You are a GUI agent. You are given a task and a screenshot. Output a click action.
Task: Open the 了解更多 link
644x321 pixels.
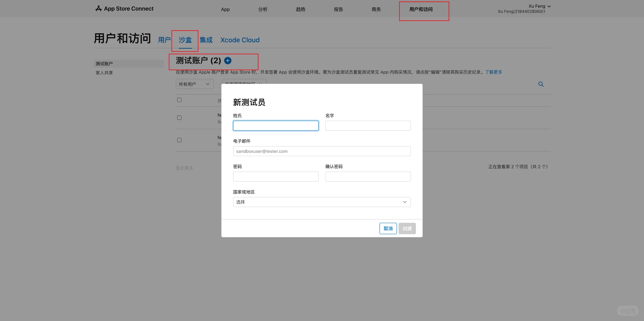pos(493,72)
